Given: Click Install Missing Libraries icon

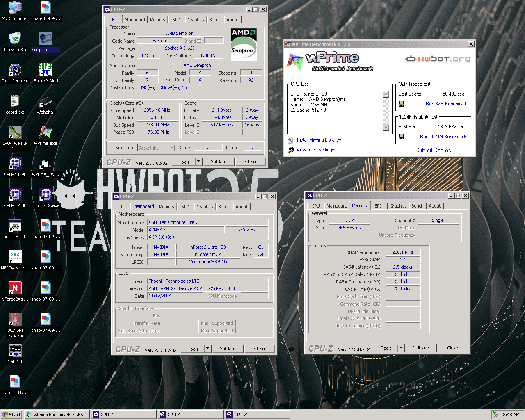Looking at the screenshot, I should [x=290, y=140].
